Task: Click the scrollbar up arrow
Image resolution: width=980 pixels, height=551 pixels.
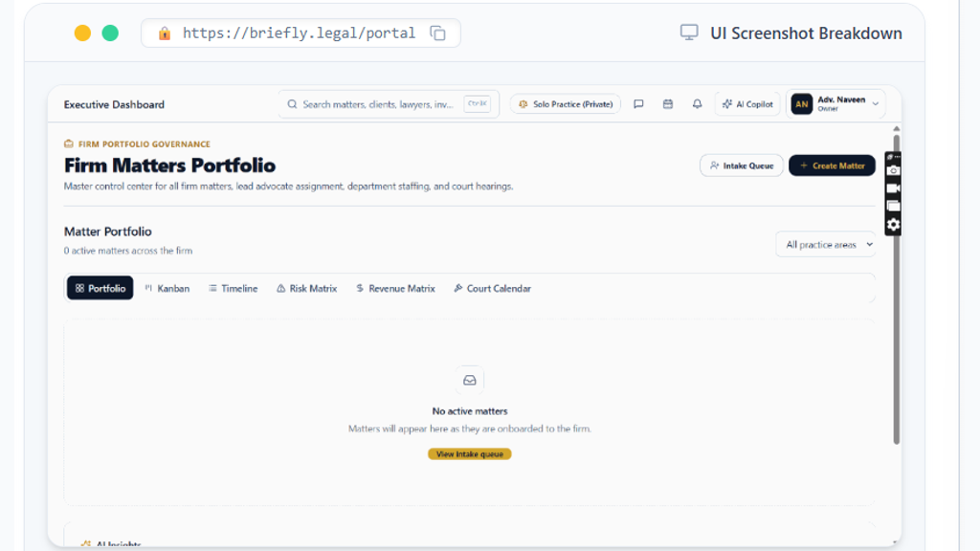Action: [896, 129]
